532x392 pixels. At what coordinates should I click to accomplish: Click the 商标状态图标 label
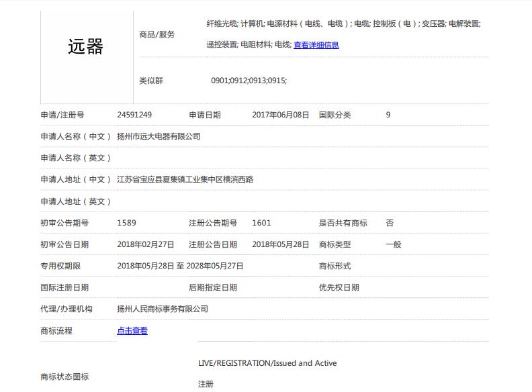pyautogui.click(x=64, y=377)
